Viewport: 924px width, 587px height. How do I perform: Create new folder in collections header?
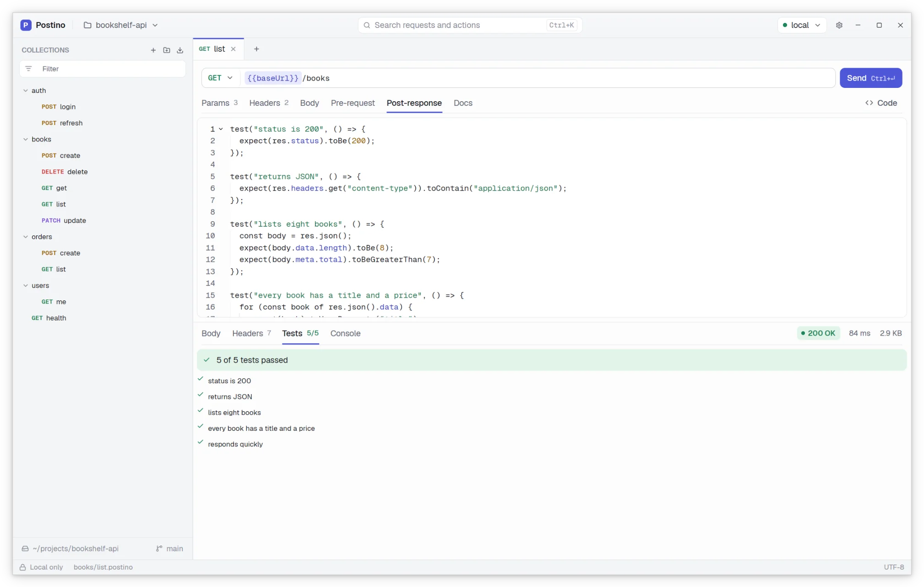[167, 50]
